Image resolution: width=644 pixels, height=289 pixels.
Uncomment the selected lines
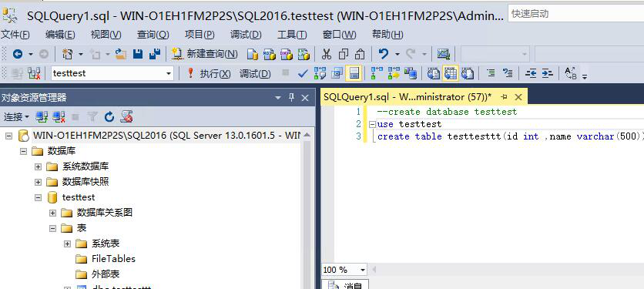[x=508, y=73]
